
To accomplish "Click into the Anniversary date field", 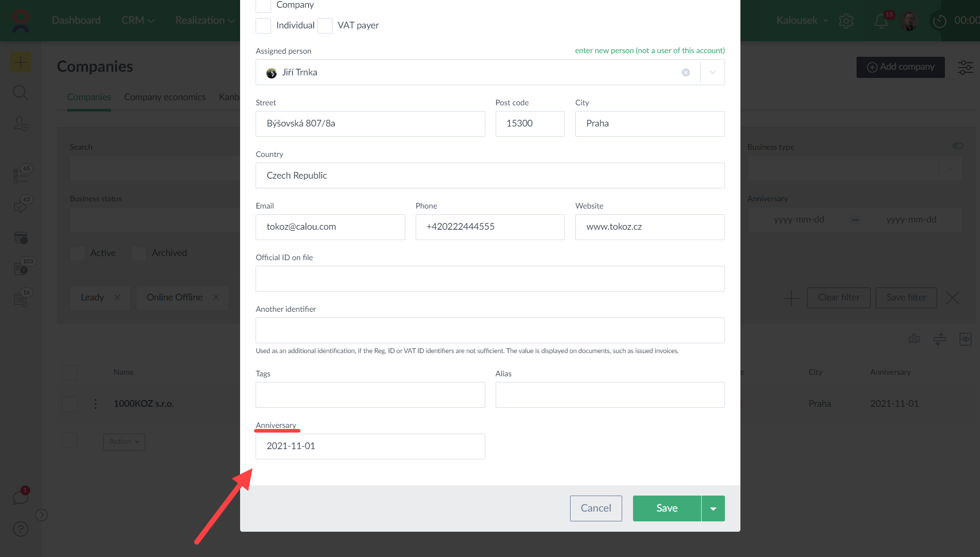I will [x=370, y=447].
